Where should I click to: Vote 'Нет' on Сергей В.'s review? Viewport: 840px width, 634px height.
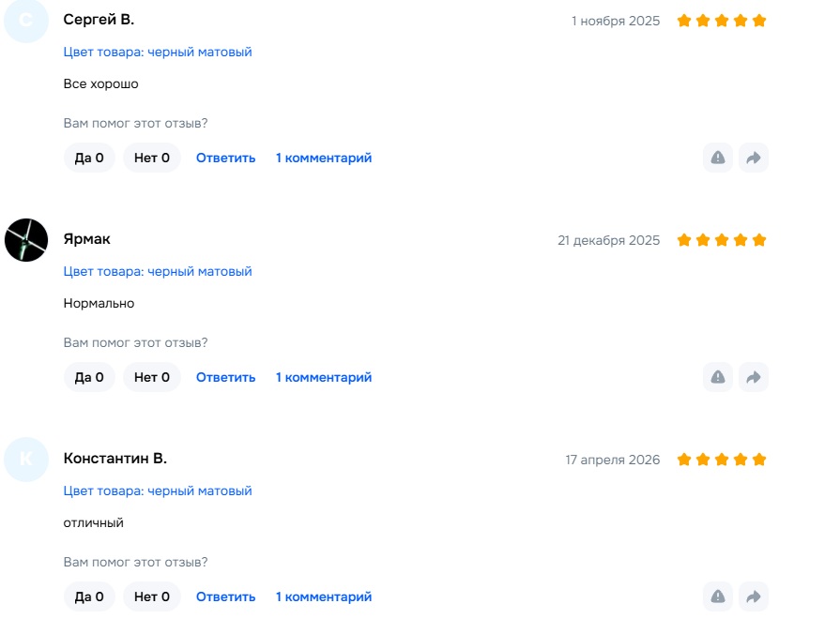(x=152, y=158)
